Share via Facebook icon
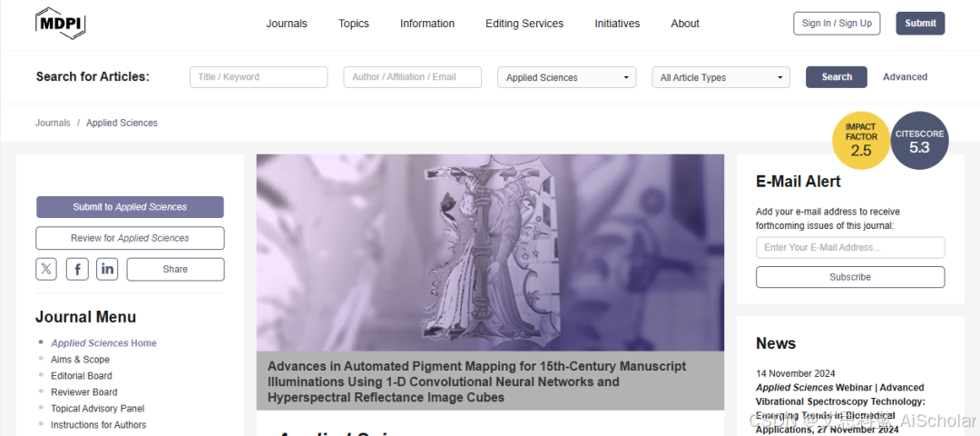 coord(77,269)
